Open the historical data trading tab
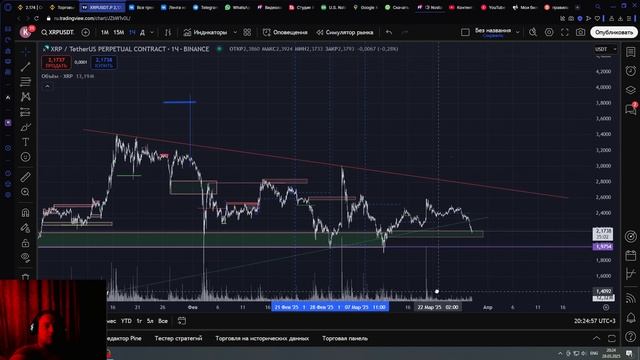The image size is (640, 360). (262, 338)
